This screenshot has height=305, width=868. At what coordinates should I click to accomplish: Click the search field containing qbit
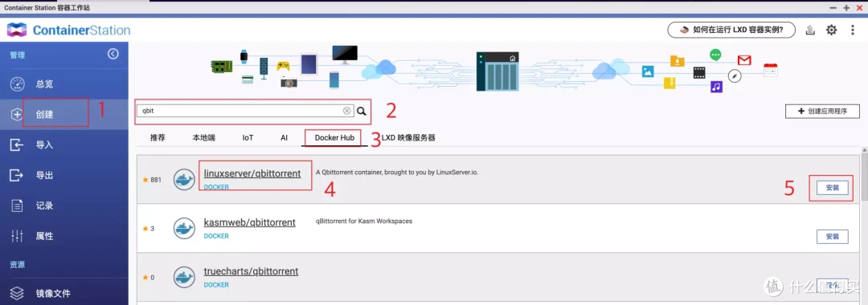[x=245, y=111]
